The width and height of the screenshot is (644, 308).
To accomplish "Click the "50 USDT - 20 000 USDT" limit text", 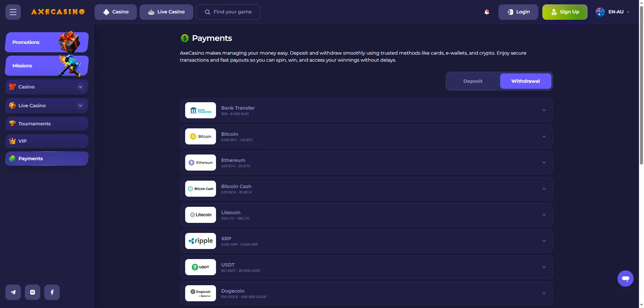I will pyautogui.click(x=240, y=271).
